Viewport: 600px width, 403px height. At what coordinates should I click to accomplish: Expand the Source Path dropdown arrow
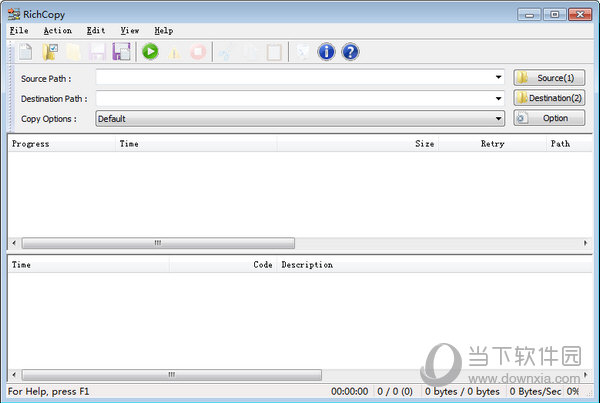coord(498,77)
